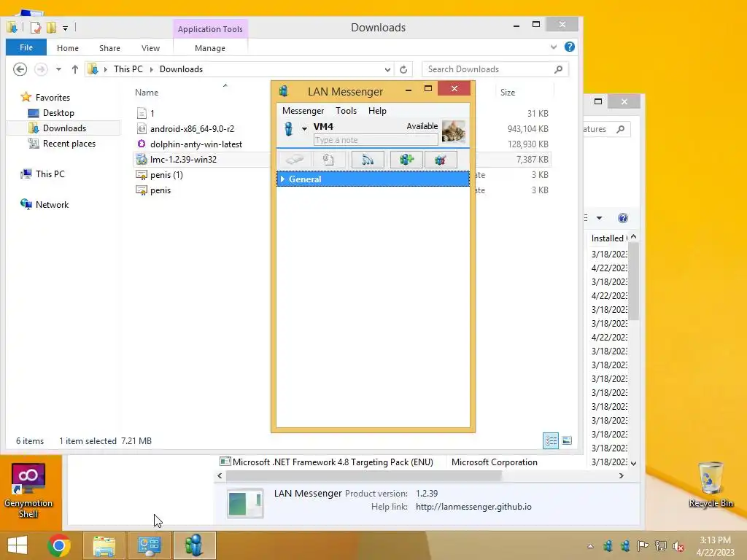This screenshot has width=747, height=560.
Task: Click the broadcast message icon in LAN Messenger
Action: (x=368, y=160)
